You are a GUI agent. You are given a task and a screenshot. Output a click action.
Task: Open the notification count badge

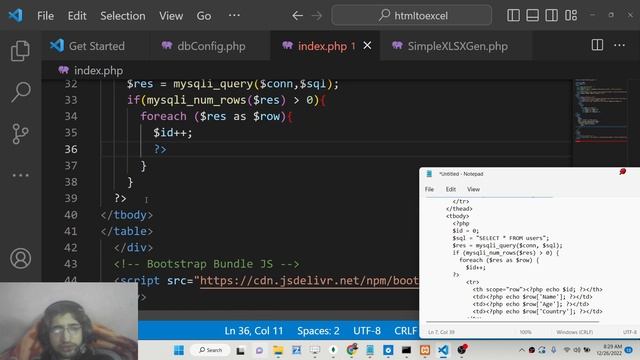629,350
